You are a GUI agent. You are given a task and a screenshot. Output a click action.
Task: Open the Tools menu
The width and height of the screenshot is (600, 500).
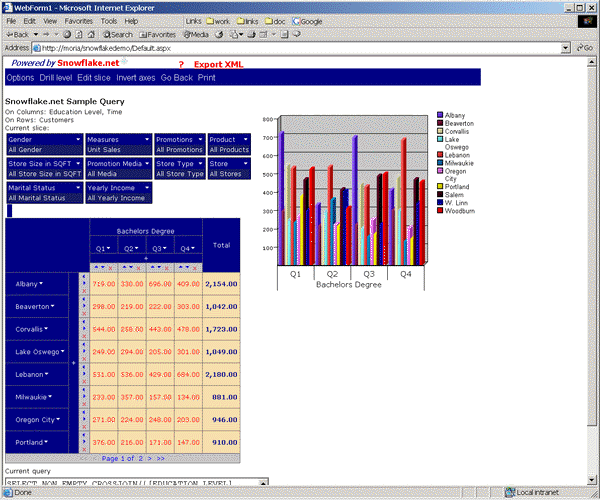(109, 21)
